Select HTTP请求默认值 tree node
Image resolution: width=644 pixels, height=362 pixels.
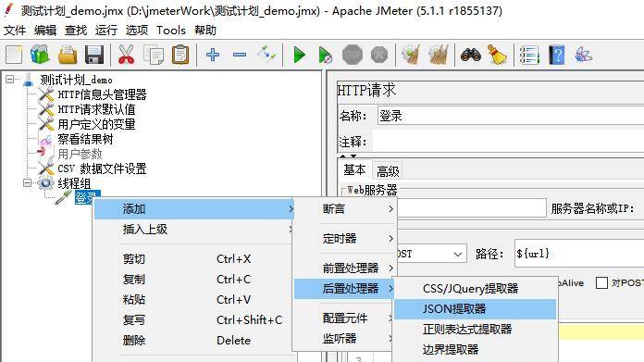(96, 109)
